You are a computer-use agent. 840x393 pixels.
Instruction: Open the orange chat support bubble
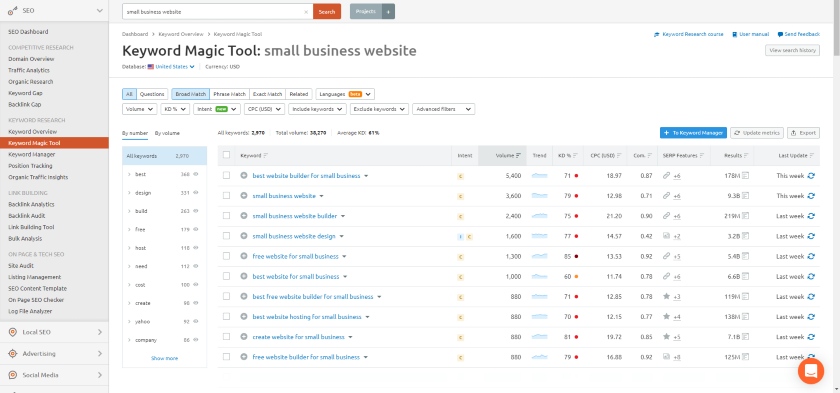coord(811,371)
